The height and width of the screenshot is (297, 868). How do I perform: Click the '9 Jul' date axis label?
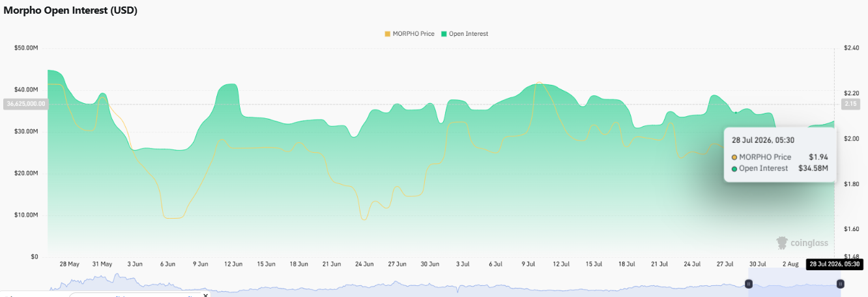coord(528,264)
